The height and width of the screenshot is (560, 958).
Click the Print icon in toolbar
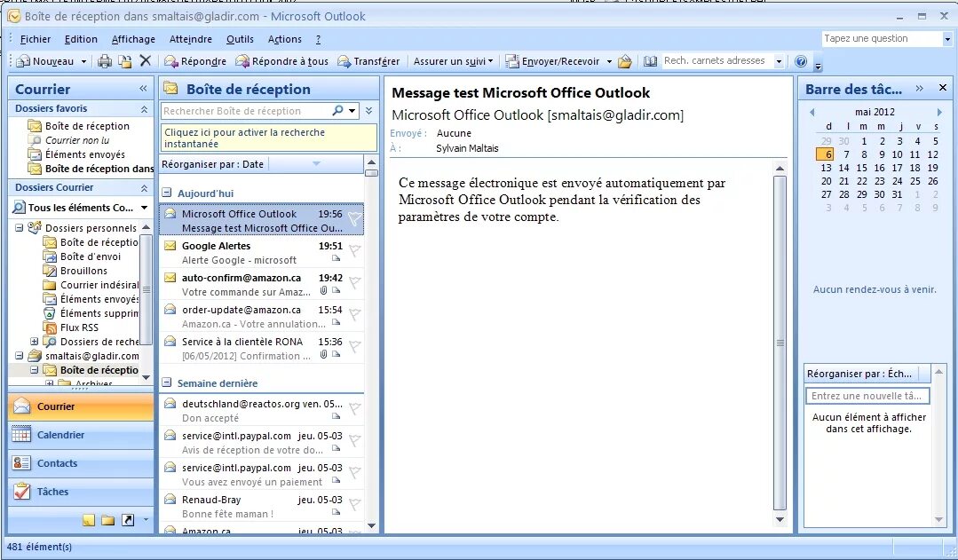click(105, 61)
